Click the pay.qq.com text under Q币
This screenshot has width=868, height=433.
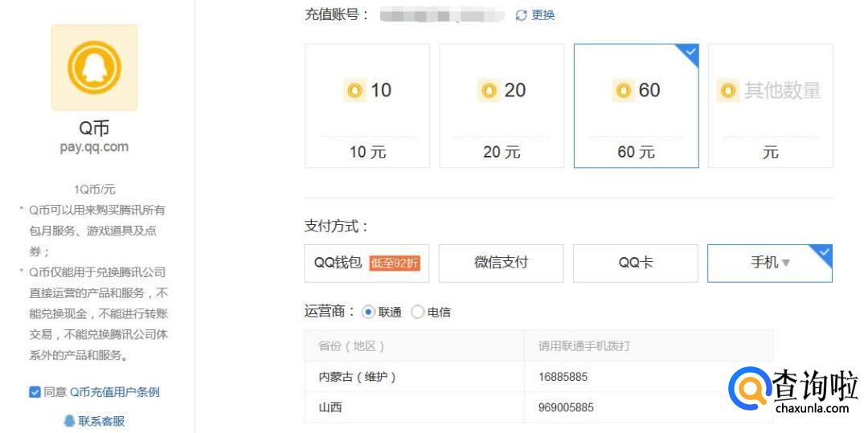coord(94,147)
